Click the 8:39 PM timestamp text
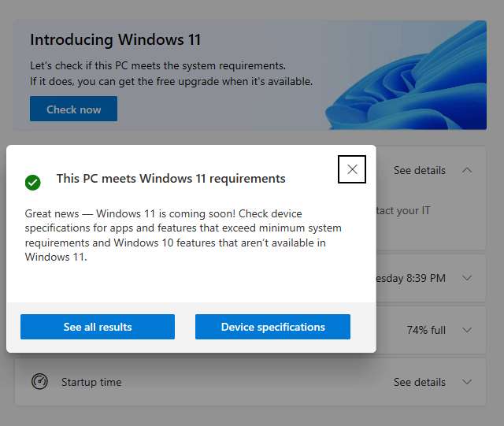 (x=411, y=278)
